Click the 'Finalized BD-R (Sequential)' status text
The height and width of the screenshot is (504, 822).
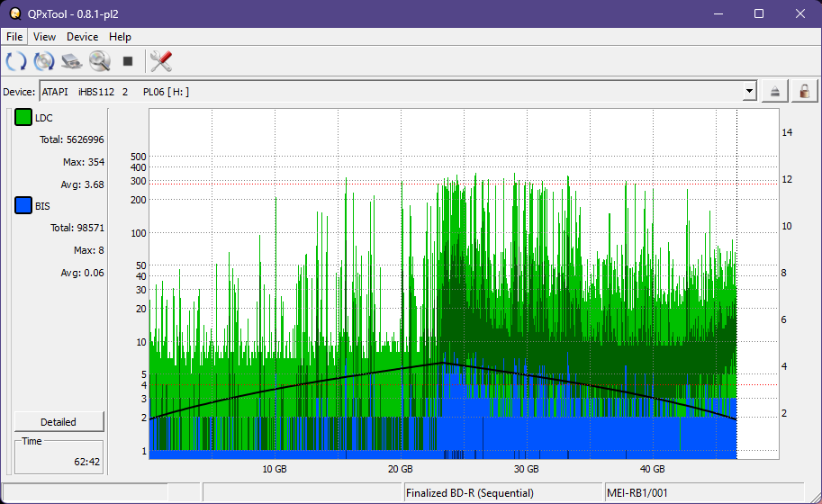click(x=470, y=493)
